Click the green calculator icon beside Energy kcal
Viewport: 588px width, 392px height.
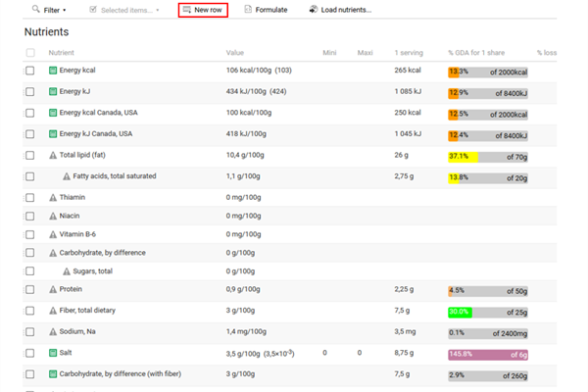[x=53, y=71]
